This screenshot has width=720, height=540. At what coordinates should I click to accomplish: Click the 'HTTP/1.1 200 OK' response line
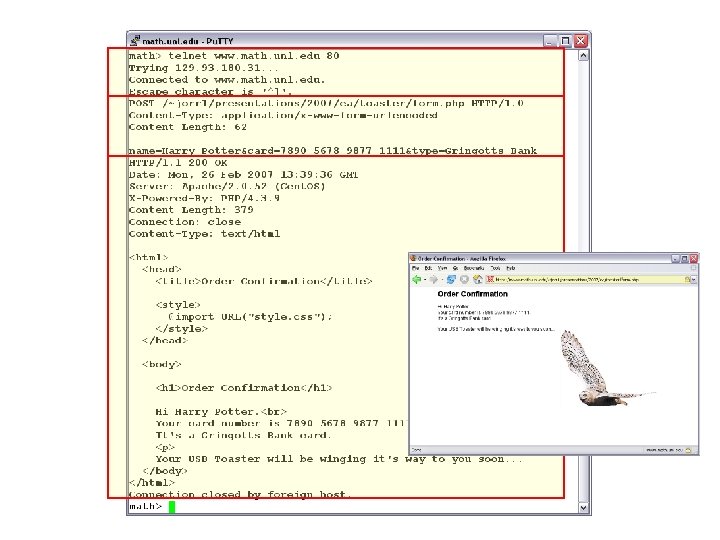click(x=178, y=163)
